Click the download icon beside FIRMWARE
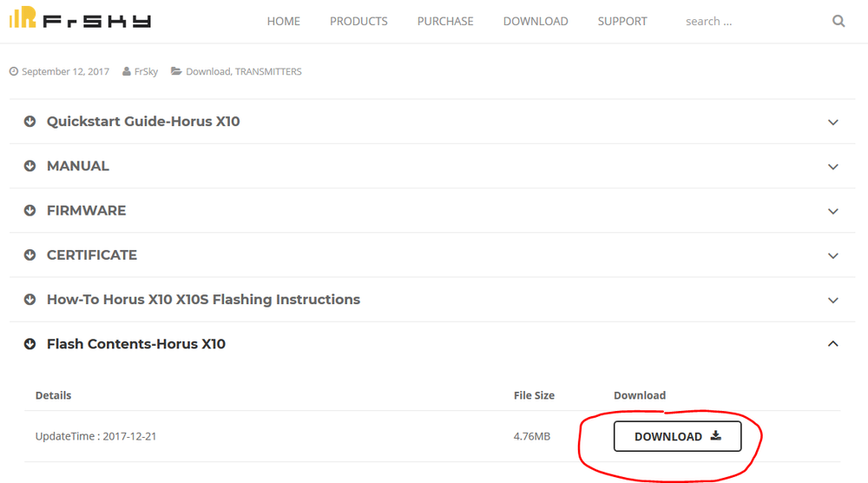868x483 pixels. [x=30, y=210]
